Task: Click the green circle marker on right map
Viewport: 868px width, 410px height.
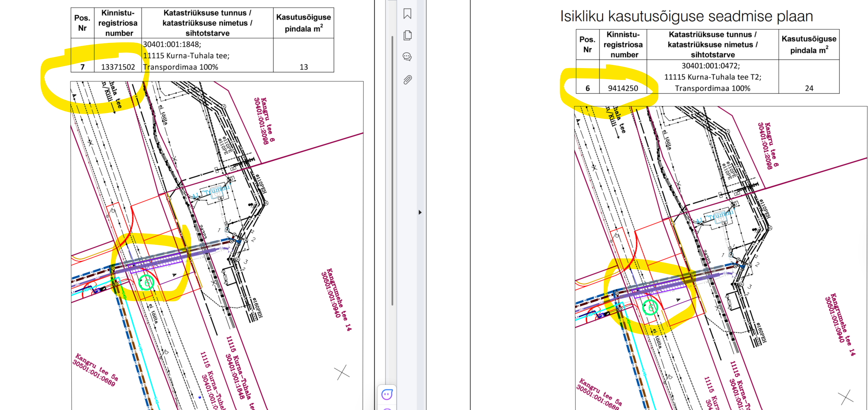Action: [x=650, y=307]
